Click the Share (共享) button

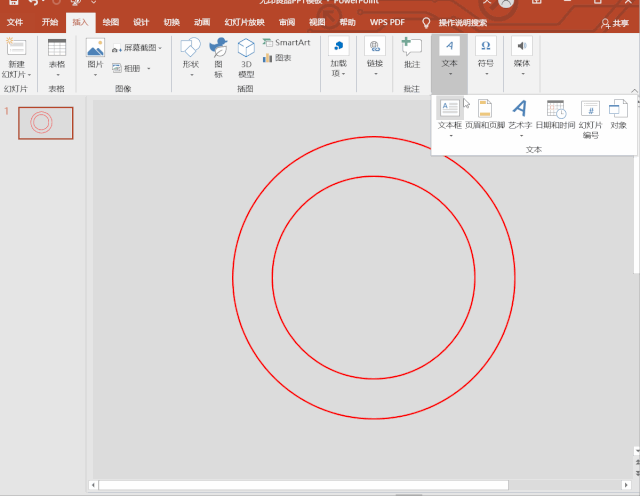[x=615, y=22]
